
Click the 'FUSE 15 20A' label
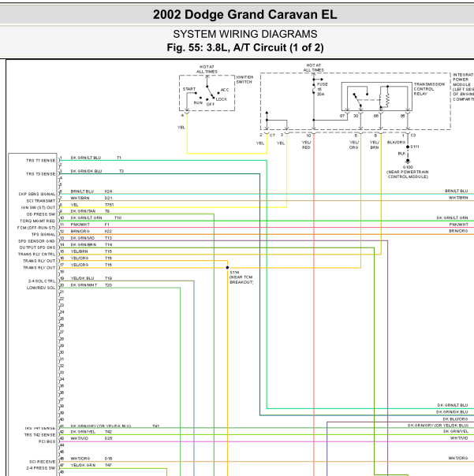(322, 89)
